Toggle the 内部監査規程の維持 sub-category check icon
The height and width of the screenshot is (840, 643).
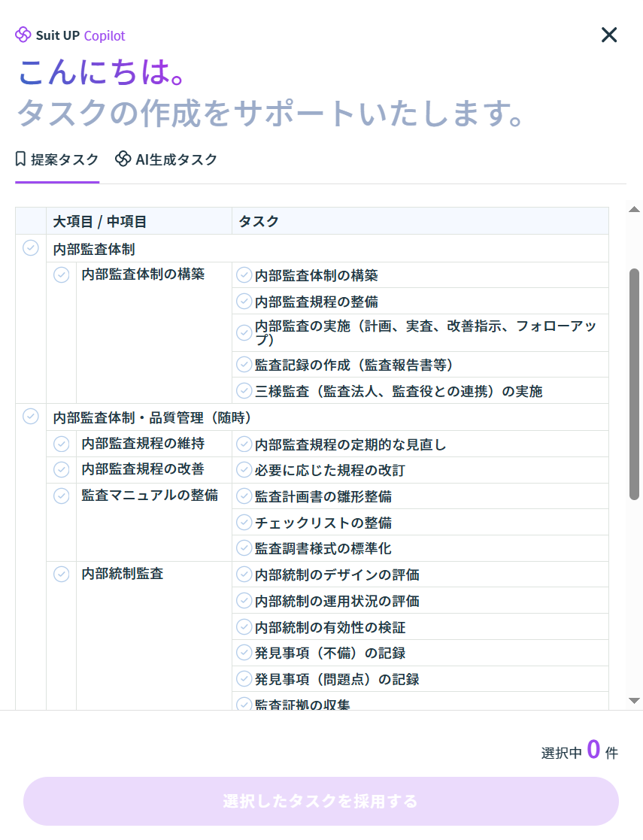click(62, 444)
